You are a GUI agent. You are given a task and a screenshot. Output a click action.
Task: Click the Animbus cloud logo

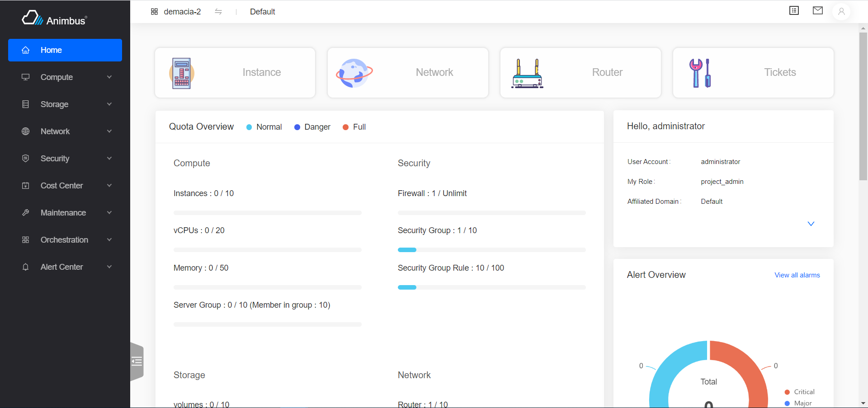33,18
